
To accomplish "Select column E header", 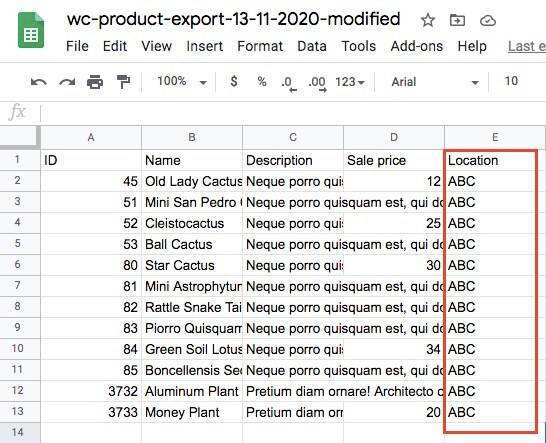I will 494,137.
